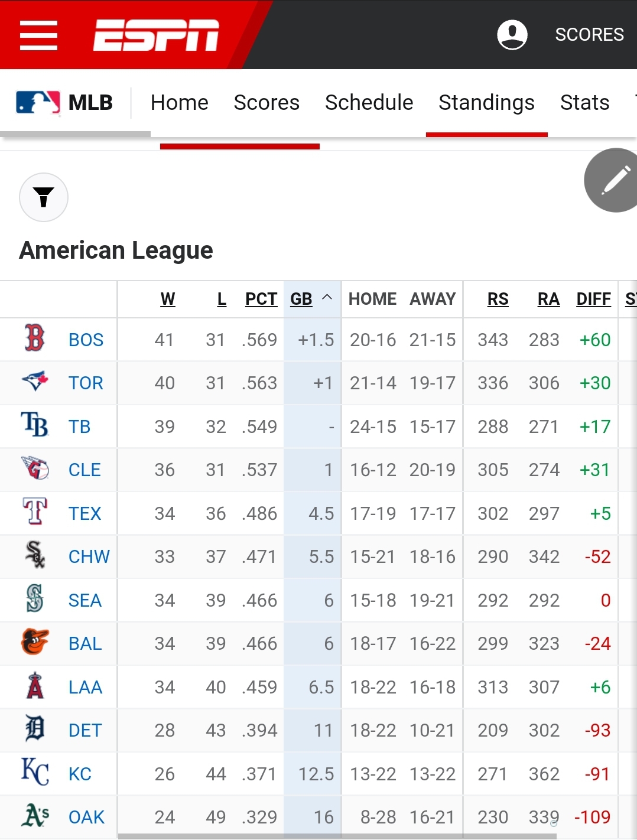Image resolution: width=637 pixels, height=840 pixels.
Task: Go to the Stats tab
Action: [x=584, y=103]
